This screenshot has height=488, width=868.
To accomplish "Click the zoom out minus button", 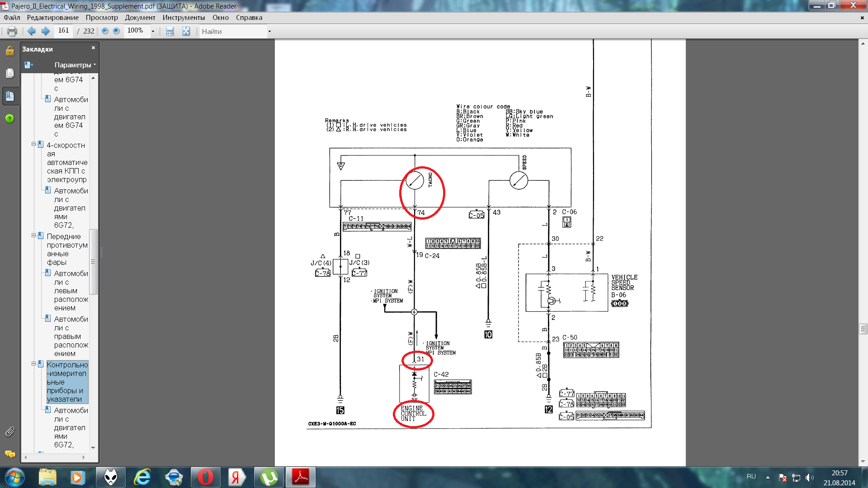I will pos(105,31).
